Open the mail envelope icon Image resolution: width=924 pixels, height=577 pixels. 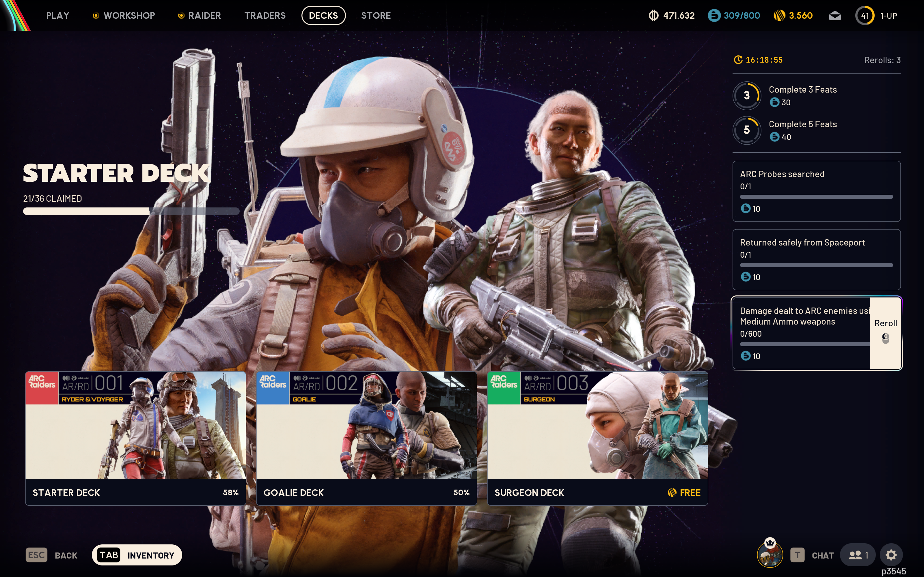click(835, 15)
